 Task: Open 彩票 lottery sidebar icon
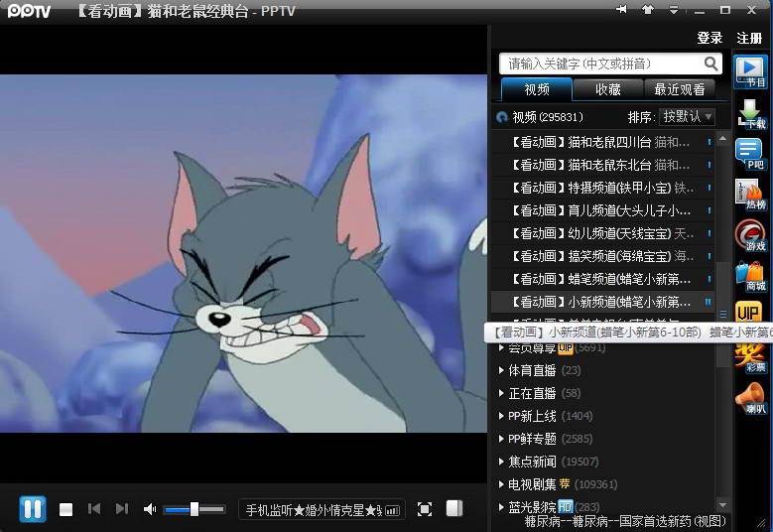tap(750, 358)
